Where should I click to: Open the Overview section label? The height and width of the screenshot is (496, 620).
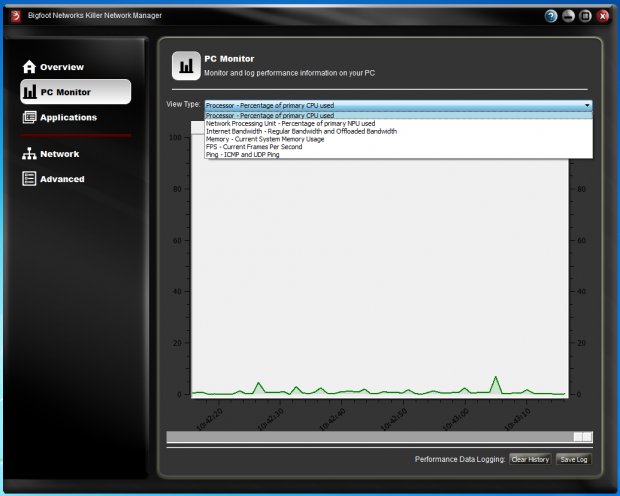point(62,67)
